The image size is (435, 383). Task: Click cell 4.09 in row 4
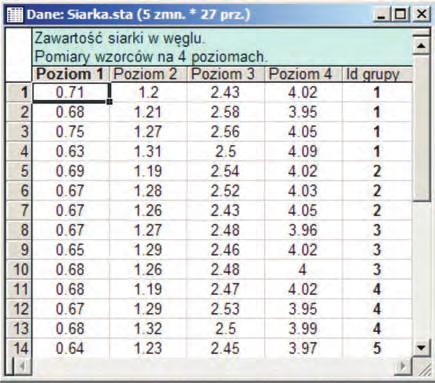coord(303,151)
